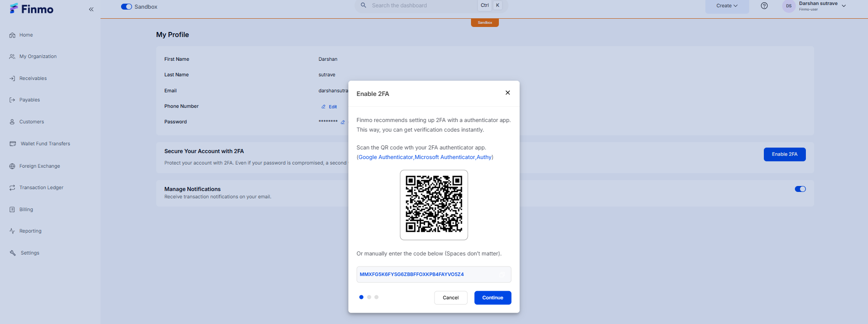Click 'Secure Your Account with 2FA' heading
Viewport: 868px width, 324px height.
pos(204,151)
